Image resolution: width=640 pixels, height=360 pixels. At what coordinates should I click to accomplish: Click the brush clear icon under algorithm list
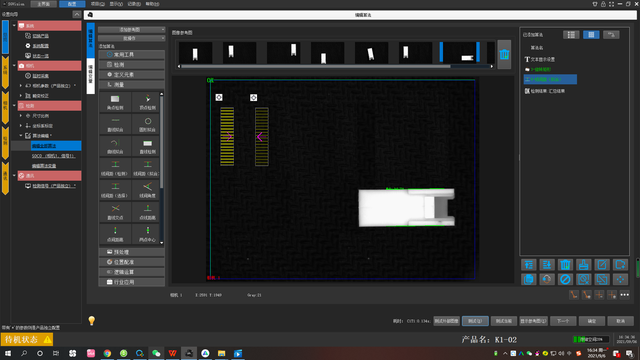pos(584,265)
